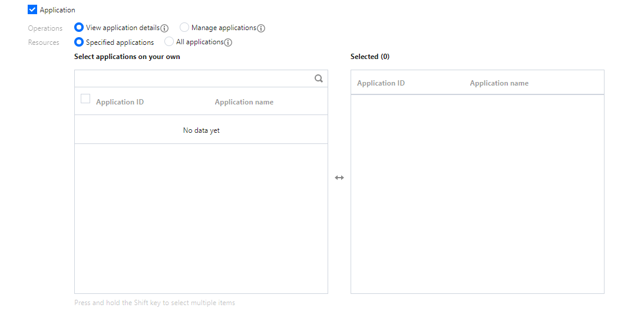Click the No data yet row
Viewport: 644px width, 311px height.
click(201, 130)
